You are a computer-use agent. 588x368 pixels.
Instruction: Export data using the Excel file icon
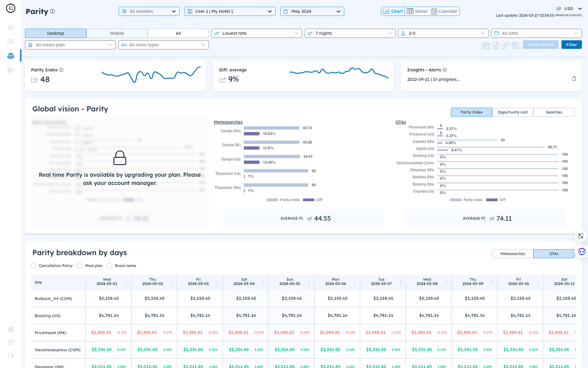click(x=495, y=46)
